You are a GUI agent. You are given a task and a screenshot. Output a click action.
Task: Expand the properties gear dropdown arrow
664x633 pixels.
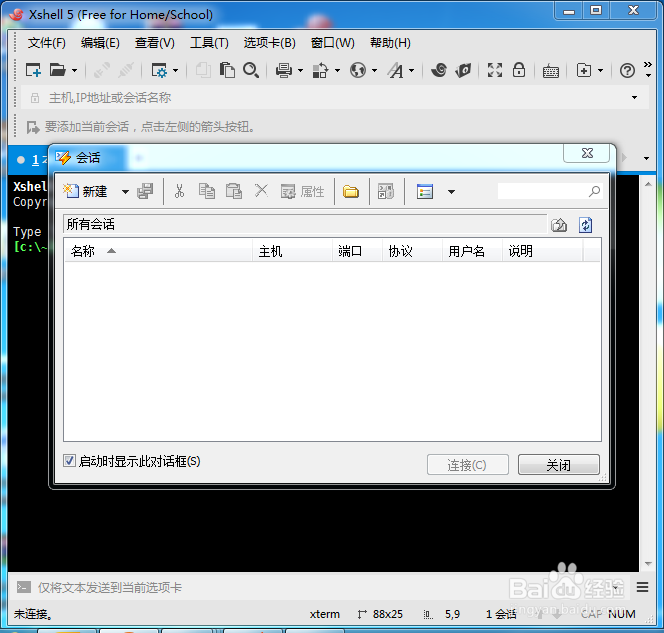(176, 71)
